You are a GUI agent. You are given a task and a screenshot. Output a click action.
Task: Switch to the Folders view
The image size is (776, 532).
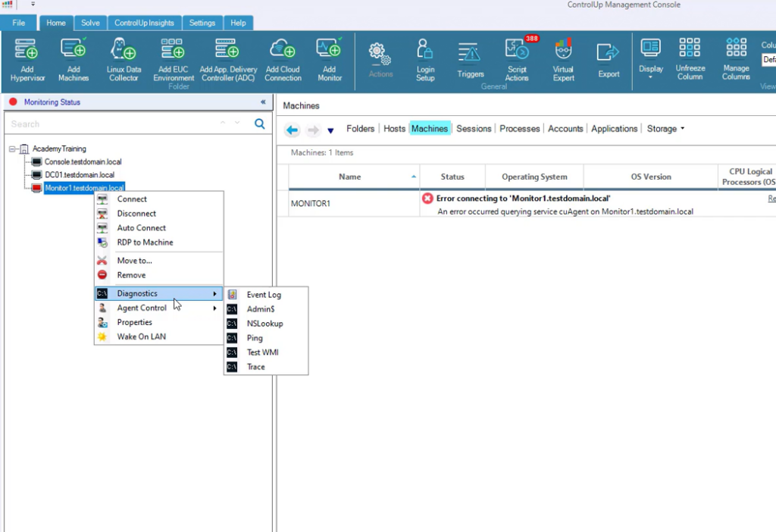pyautogui.click(x=360, y=129)
